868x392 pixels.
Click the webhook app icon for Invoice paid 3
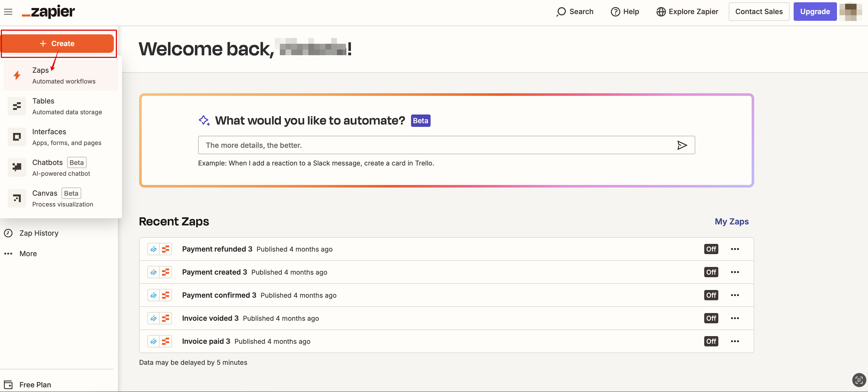click(153, 341)
